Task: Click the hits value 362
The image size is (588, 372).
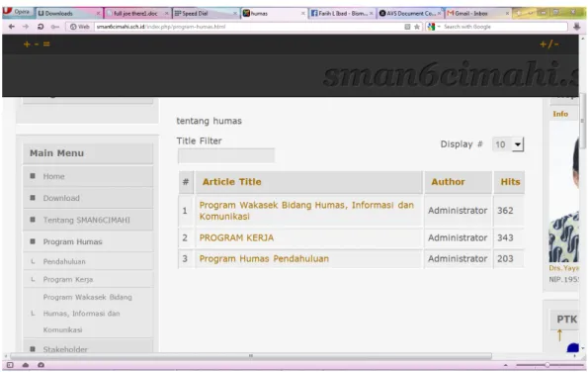Action: [x=505, y=211]
